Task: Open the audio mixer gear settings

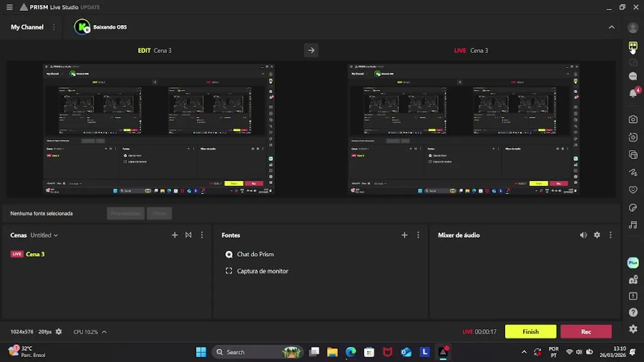Action: (597, 235)
